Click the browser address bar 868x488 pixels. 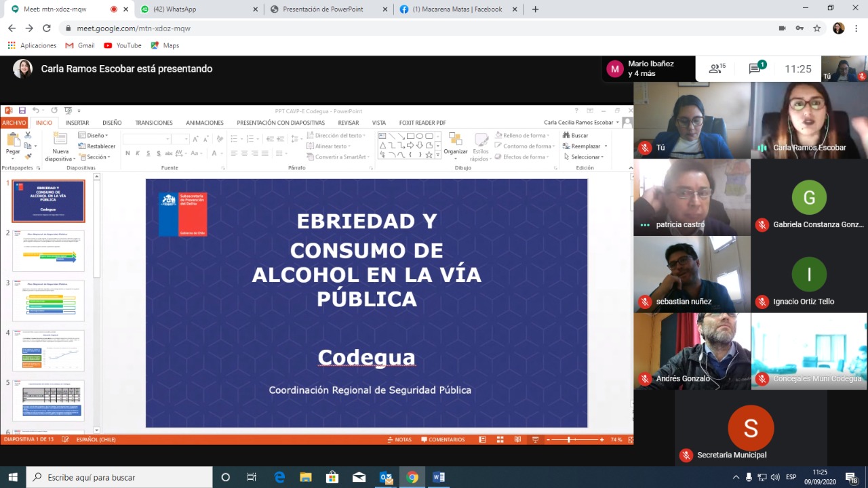420,28
